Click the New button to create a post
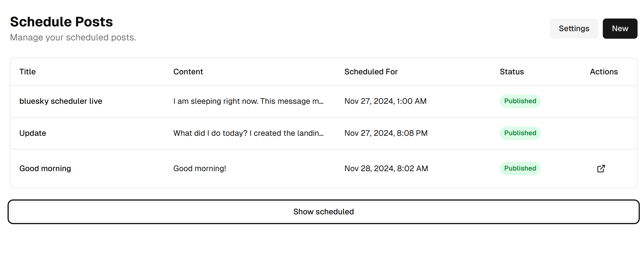Image resolution: width=644 pixels, height=255 pixels. [x=620, y=28]
